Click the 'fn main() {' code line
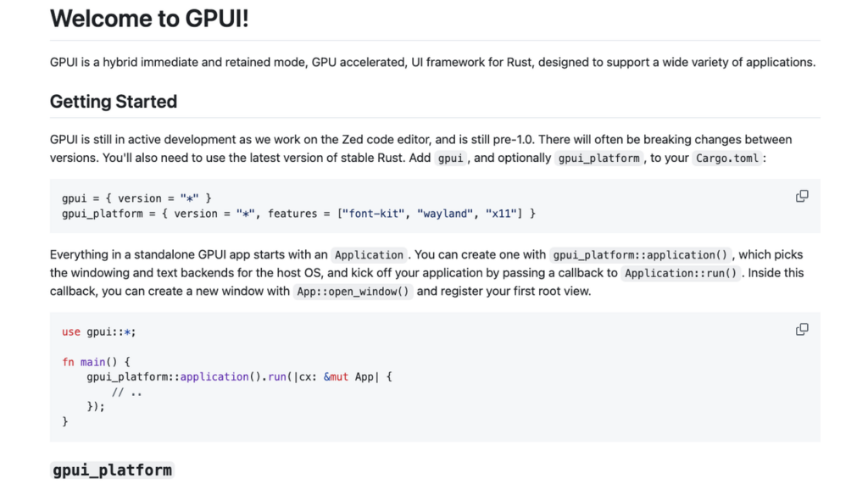The width and height of the screenshot is (868, 490). [x=96, y=362]
